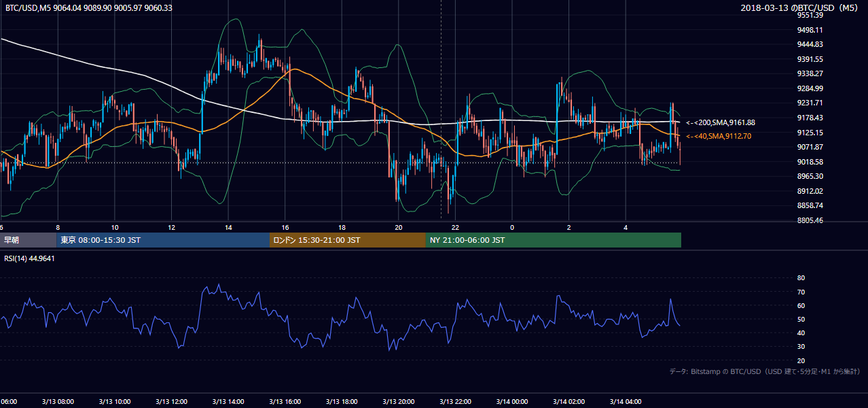The width and height of the screenshot is (868, 408).
Task: Click RSI axis value 30
Action: [801, 347]
